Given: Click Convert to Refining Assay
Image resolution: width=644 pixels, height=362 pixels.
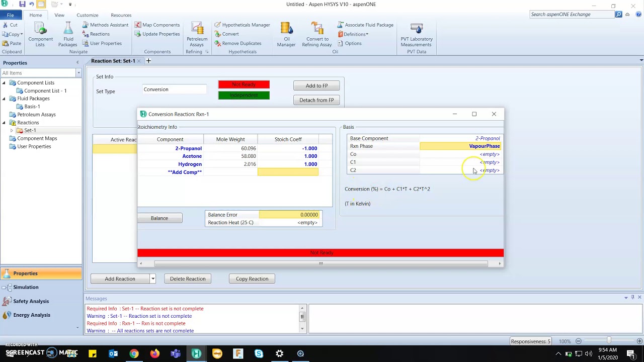Looking at the screenshot, I should tap(317, 35).
